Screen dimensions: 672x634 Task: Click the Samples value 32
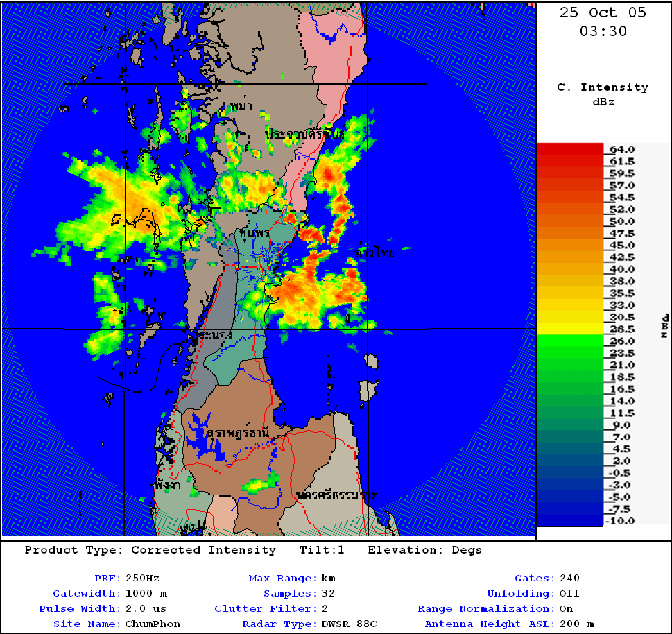click(x=328, y=593)
